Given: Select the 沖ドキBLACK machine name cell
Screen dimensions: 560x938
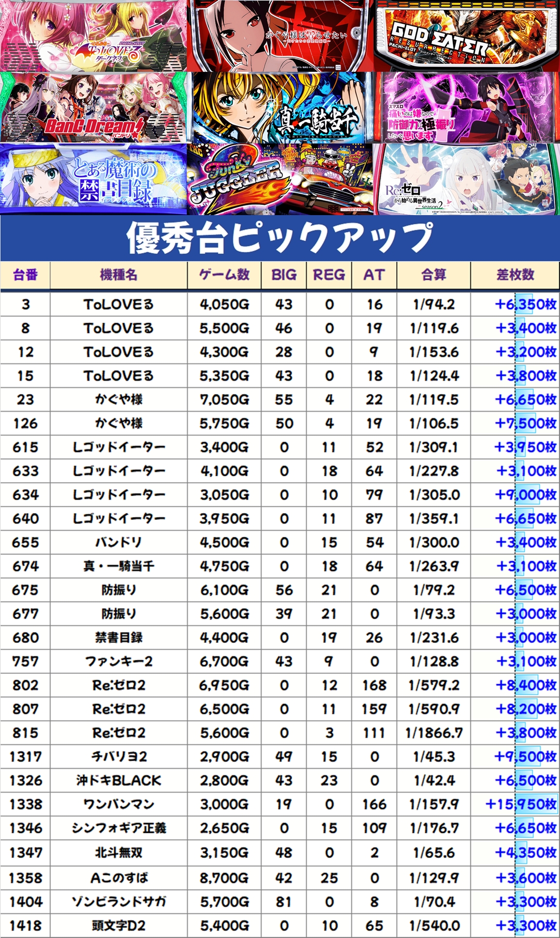Looking at the screenshot, I should pyautogui.click(x=119, y=781).
